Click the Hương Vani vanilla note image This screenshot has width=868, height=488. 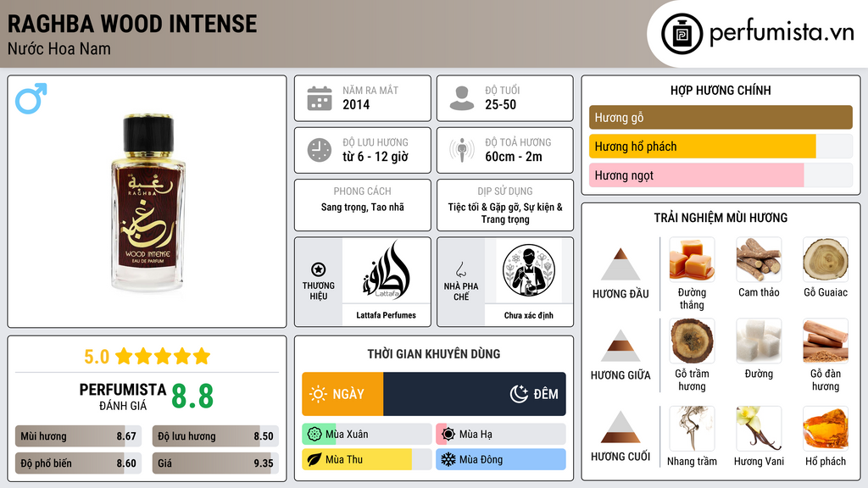(759, 429)
